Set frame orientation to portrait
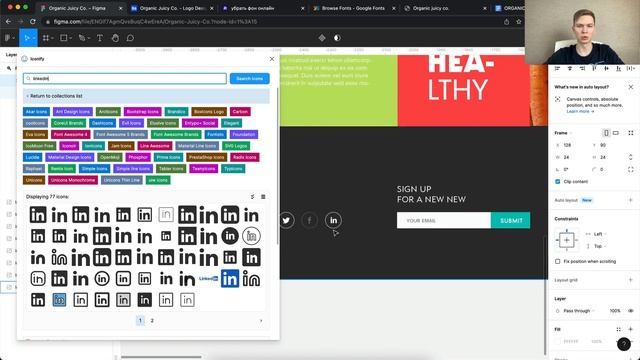This screenshot has width=640, height=360. point(606,133)
